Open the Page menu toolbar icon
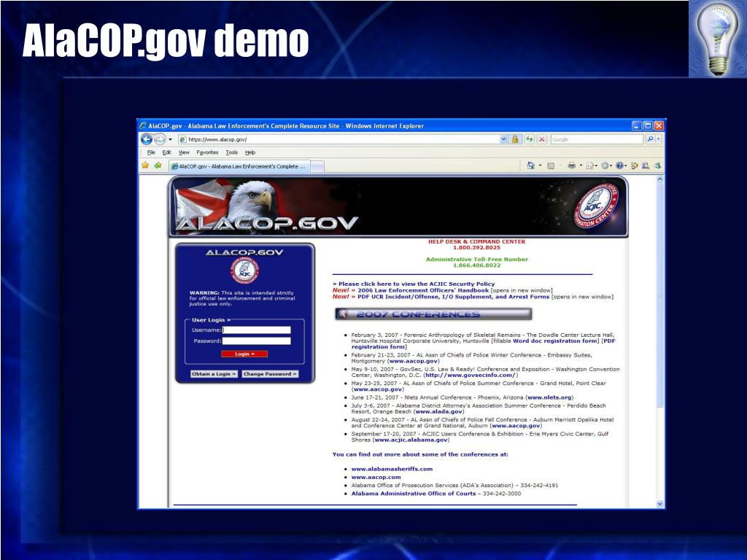 click(x=592, y=166)
